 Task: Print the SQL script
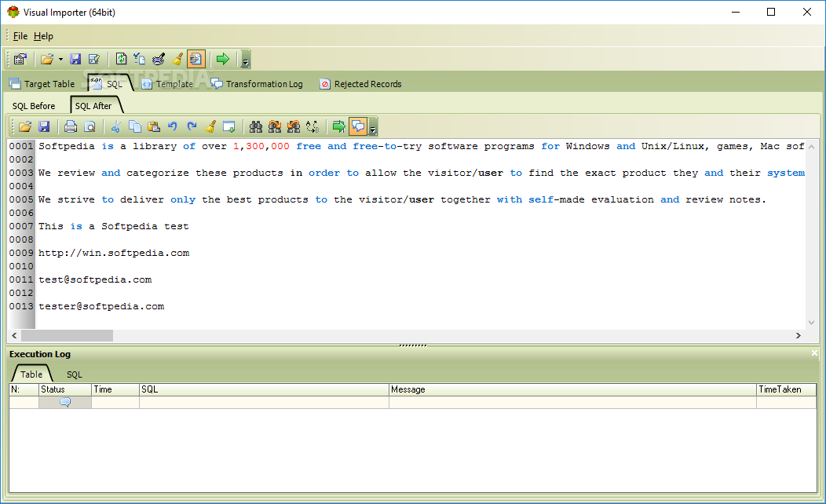click(71, 126)
